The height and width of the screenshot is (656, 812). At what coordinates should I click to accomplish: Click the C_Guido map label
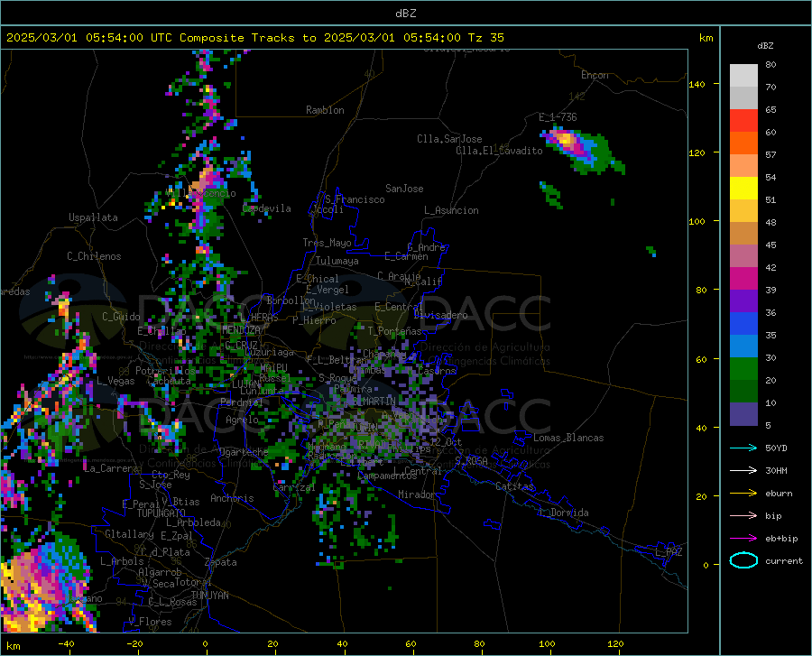tap(121, 317)
